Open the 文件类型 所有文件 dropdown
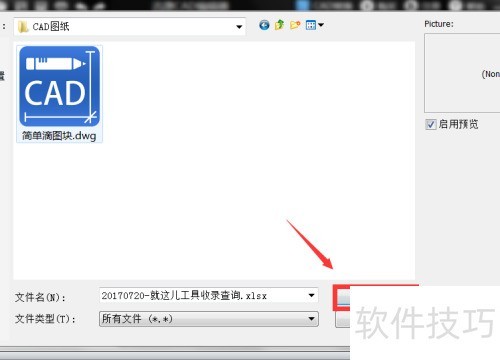The width and height of the screenshot is (500, 360). [209, 319]
